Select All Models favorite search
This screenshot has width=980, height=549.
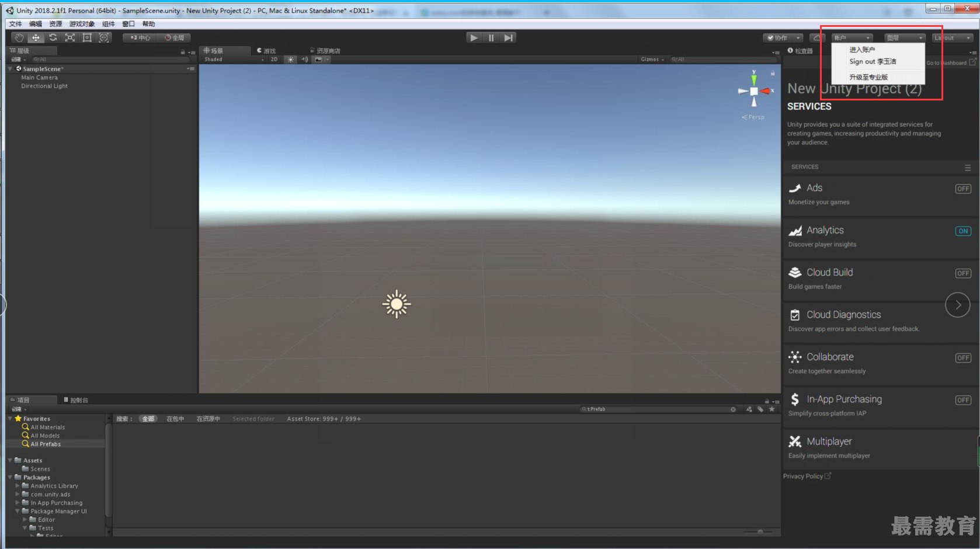45,436
